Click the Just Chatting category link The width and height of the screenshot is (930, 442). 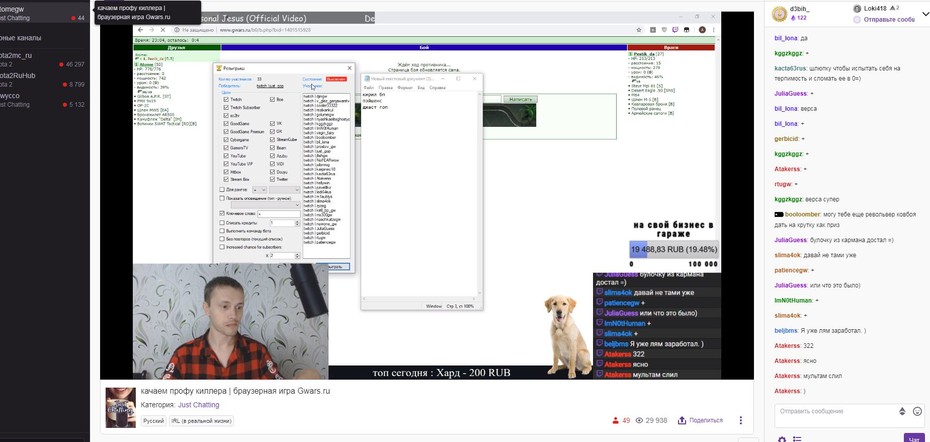point(198,405)
